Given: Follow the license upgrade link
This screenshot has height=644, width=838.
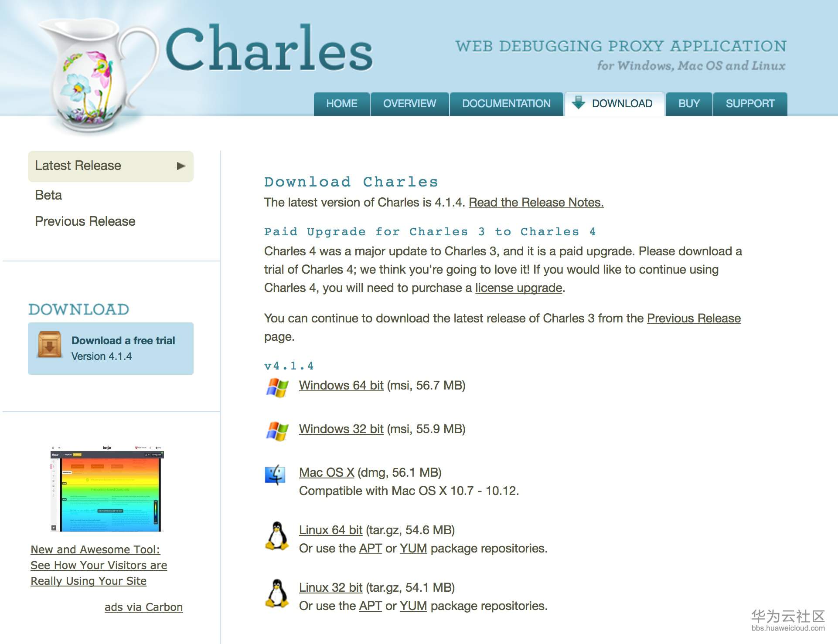Looking at the screenshot, I should point(518,288).
